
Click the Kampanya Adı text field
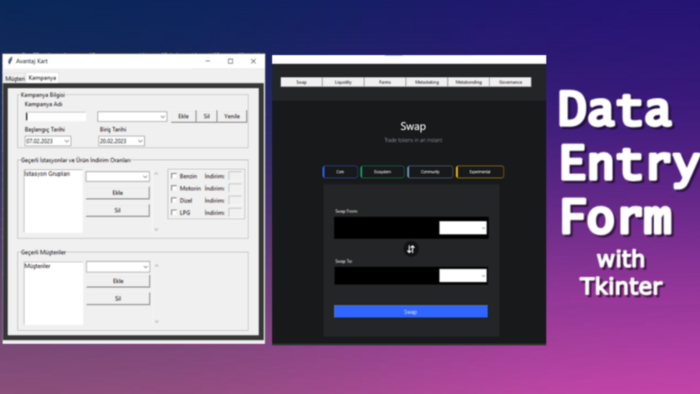point(56,116)
